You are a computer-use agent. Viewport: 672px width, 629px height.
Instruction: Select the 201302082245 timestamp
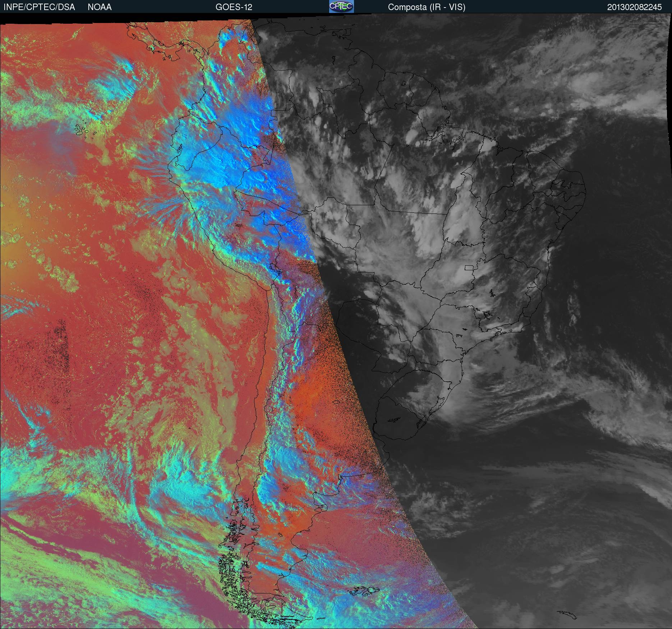635,7
